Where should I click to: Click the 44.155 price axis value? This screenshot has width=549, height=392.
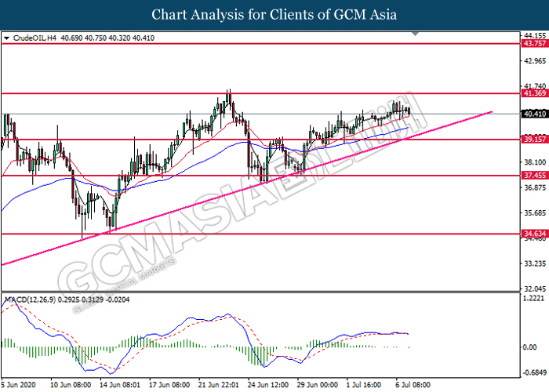pos(535,36)
